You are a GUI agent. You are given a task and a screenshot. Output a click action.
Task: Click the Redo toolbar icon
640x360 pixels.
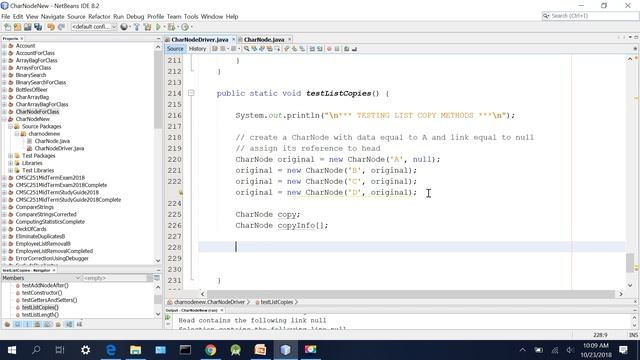pos(61,27)
